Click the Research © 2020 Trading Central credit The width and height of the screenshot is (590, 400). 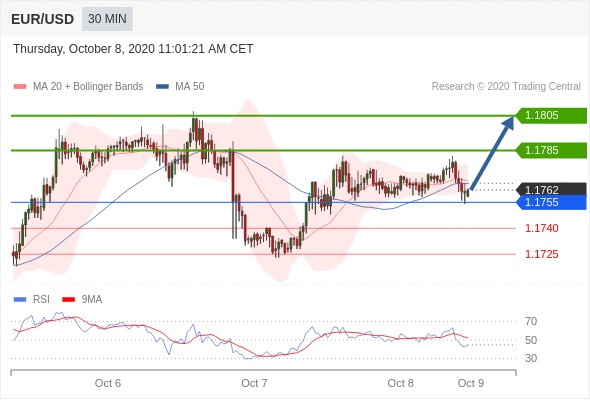click(506, 87)
